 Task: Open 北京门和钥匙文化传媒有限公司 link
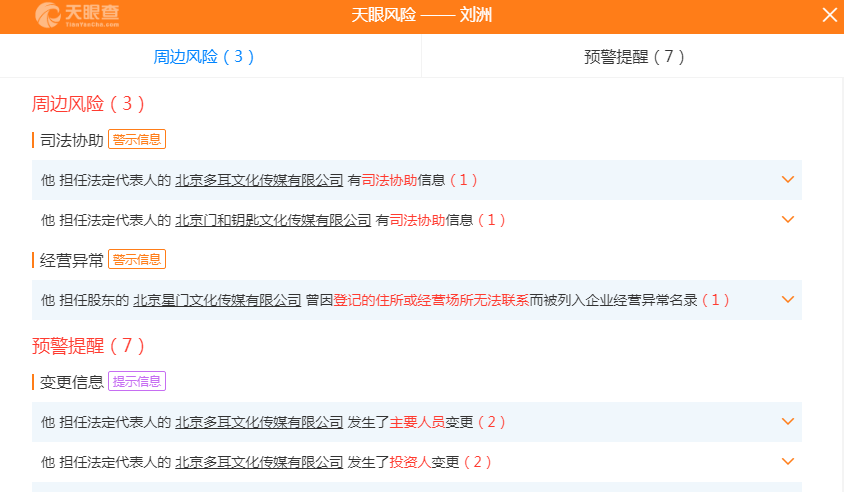point(273,220)
